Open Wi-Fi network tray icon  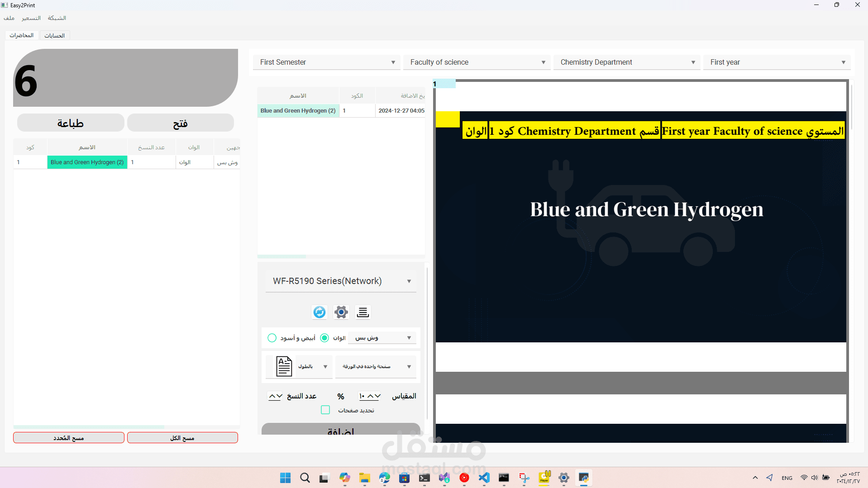804,478
